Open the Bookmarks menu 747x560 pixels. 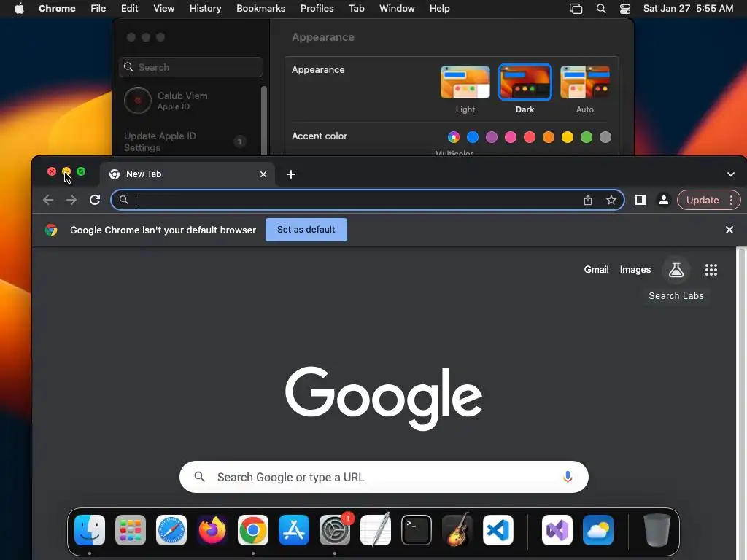261,9
